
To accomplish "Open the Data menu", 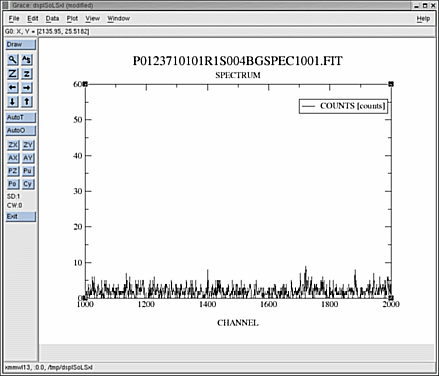I will pos(52,19).
